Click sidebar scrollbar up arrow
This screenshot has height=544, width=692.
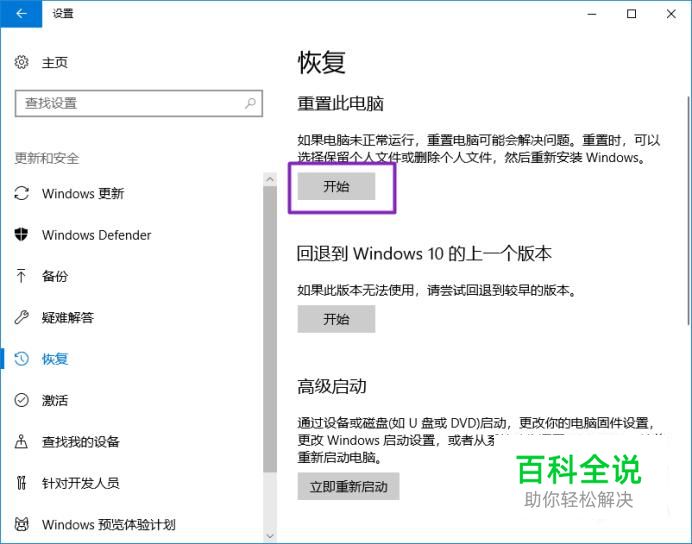tap(270, 180)
